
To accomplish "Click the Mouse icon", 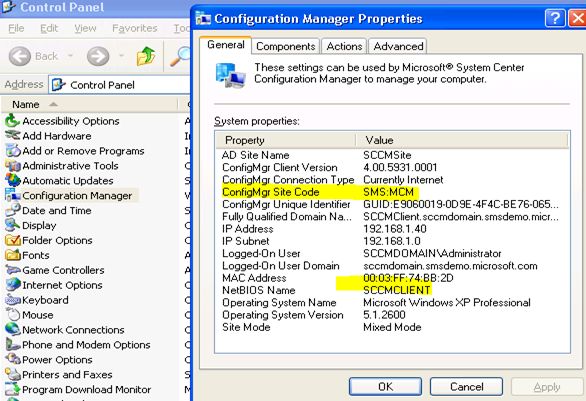I will (x=12, y=315).
